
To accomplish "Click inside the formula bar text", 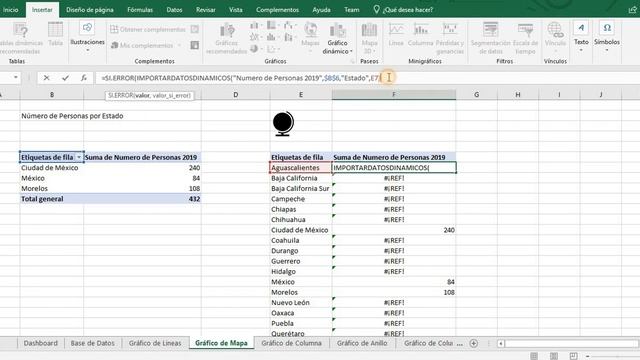I will tap(241, 78).
